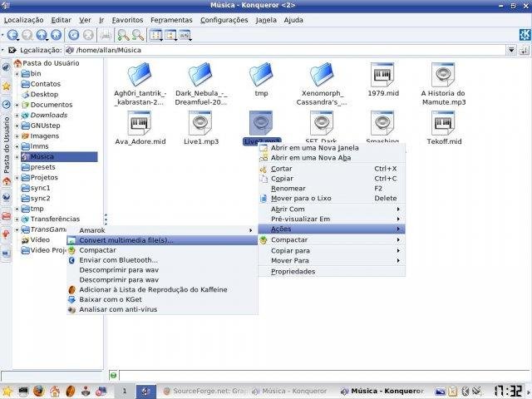Reload the view with the Reload icon

[x=73, y=35]
